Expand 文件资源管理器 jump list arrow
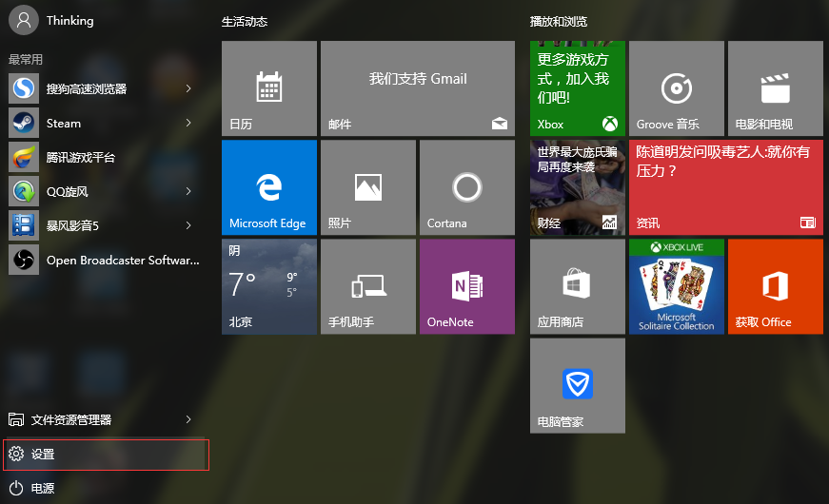829x504 pixels. (188, 419)
